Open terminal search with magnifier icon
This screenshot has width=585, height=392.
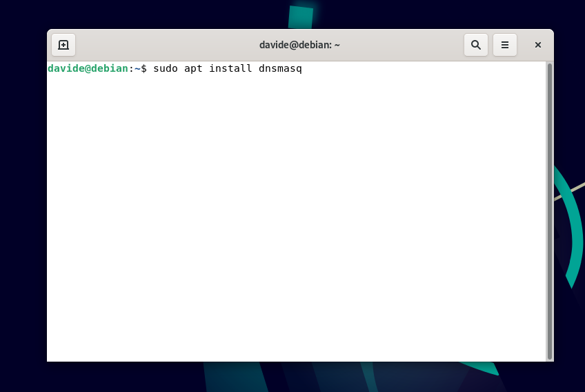(476, 45)
